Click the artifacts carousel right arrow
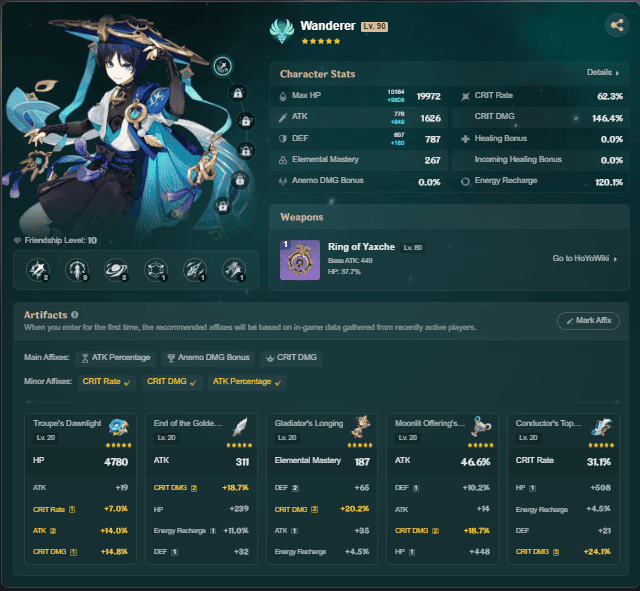Viewport: 640px width, 591px height. pyautogui.click(x=616, y=402)
